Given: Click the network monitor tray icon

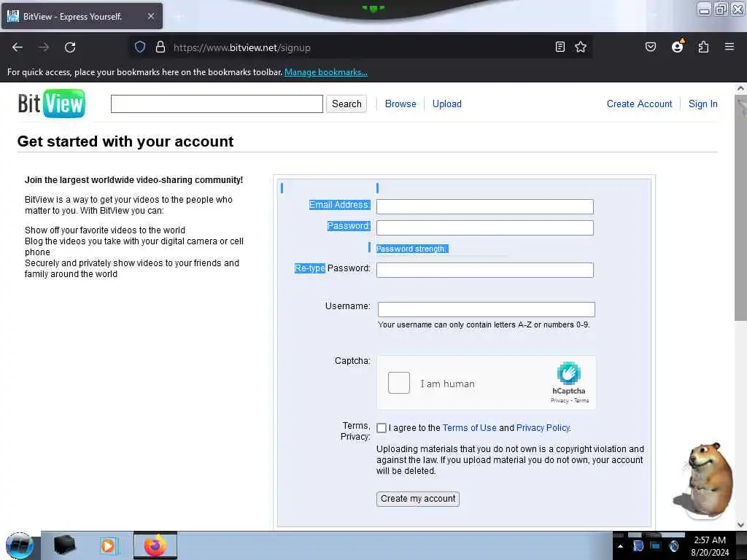Looking at the screenshot, I should click(656, 545).
